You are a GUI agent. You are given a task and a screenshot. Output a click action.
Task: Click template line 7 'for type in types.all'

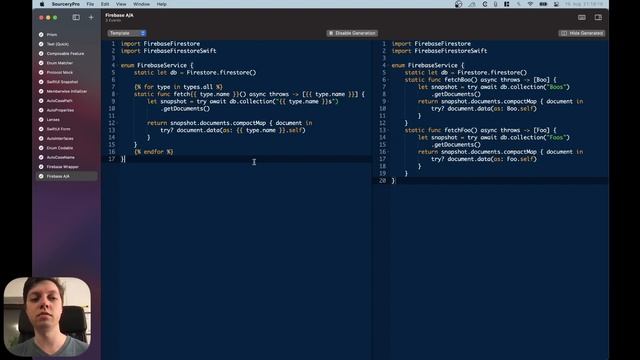click(178, 87)
